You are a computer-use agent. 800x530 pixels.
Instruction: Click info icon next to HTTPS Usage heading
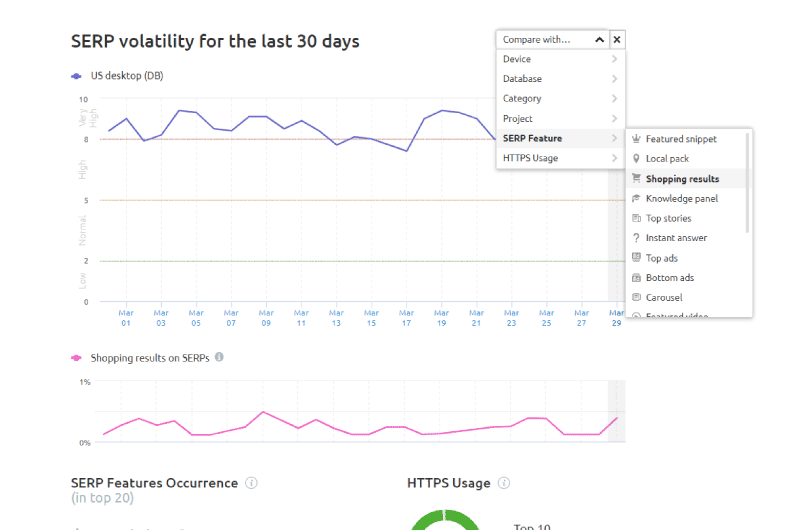pyautogui.click(x=504, y=483)
